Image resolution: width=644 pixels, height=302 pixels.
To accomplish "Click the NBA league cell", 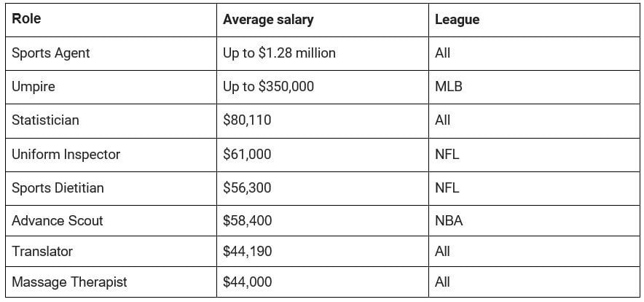I will pos(448,221).
